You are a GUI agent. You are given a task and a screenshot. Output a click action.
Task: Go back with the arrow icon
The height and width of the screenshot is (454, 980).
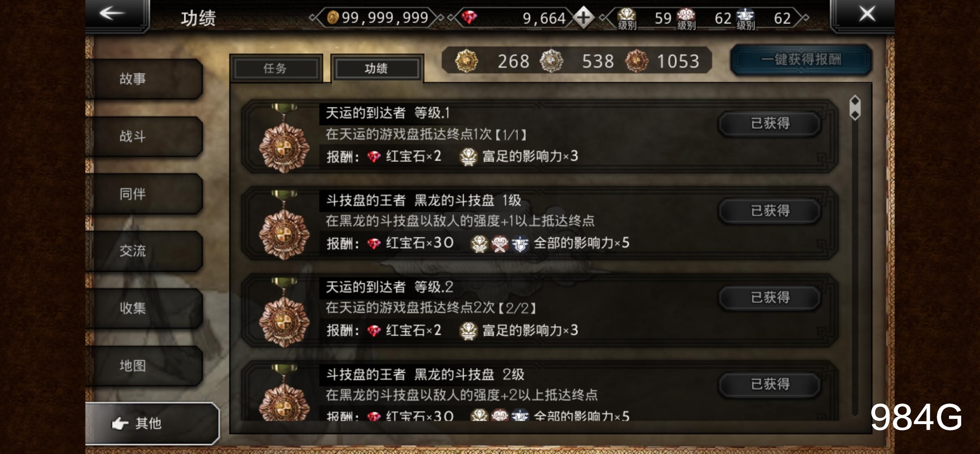coord(112,14)
